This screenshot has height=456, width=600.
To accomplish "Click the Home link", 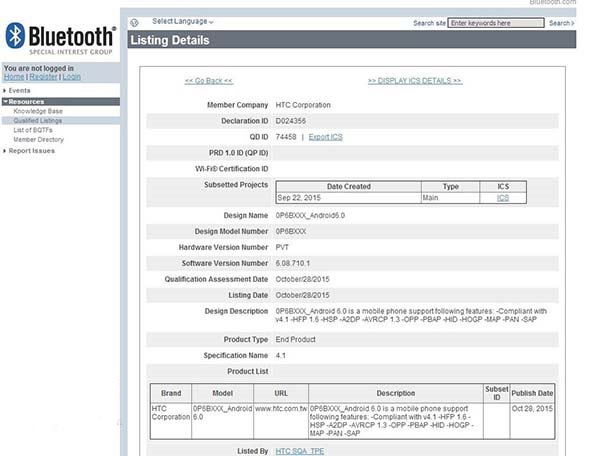I will [14, 77].
